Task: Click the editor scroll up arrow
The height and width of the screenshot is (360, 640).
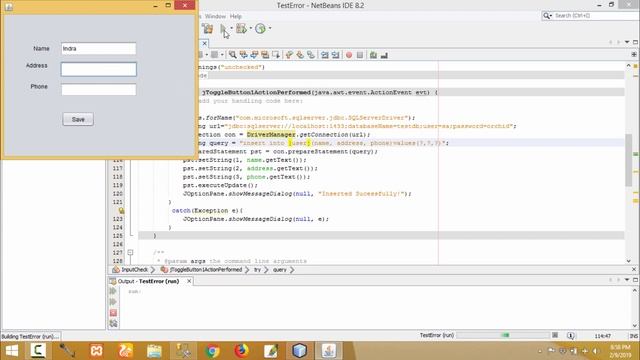Action: [x=628, y=65]
